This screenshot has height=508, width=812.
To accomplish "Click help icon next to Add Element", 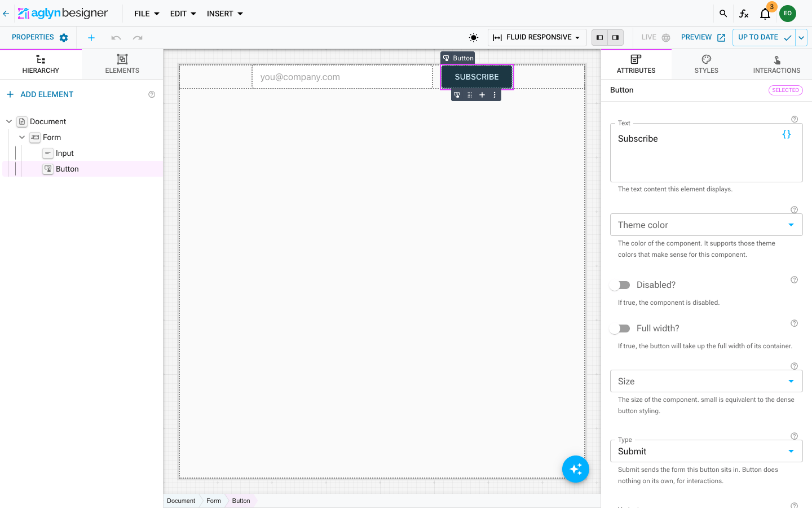I will (152, 95).
